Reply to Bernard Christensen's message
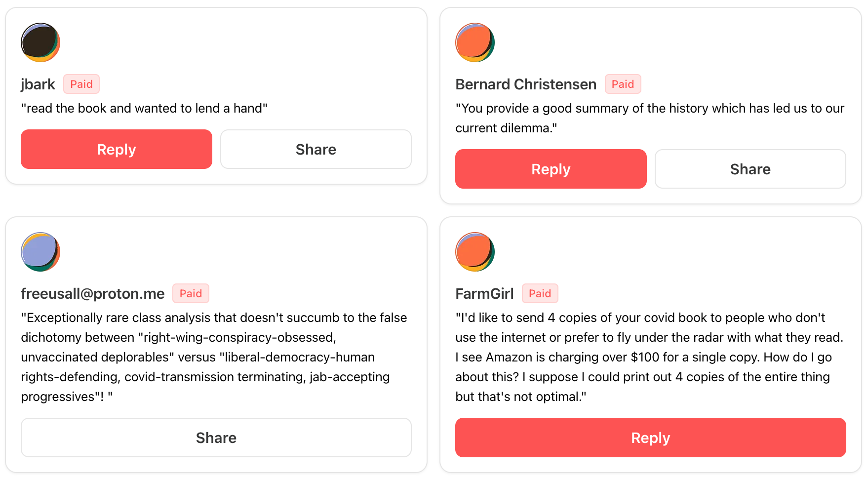The height and width of the screenshot is (479, 868). [551, 169]
